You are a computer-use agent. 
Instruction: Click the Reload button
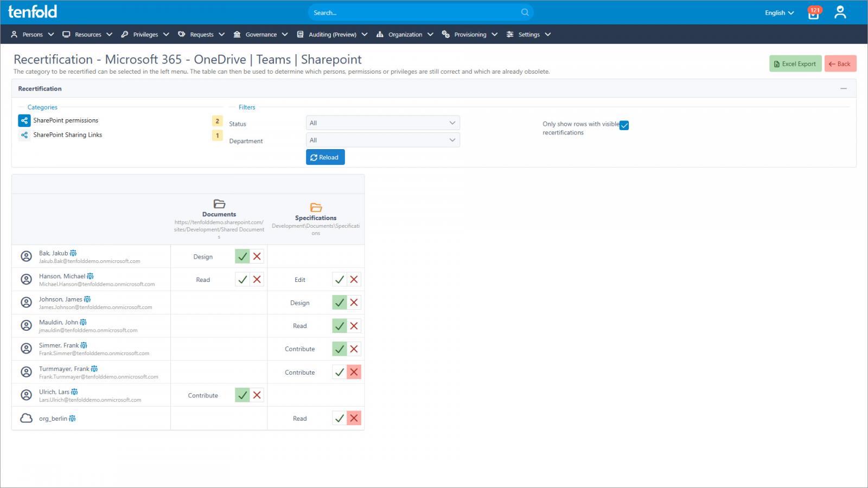click(x=325, y=157)
